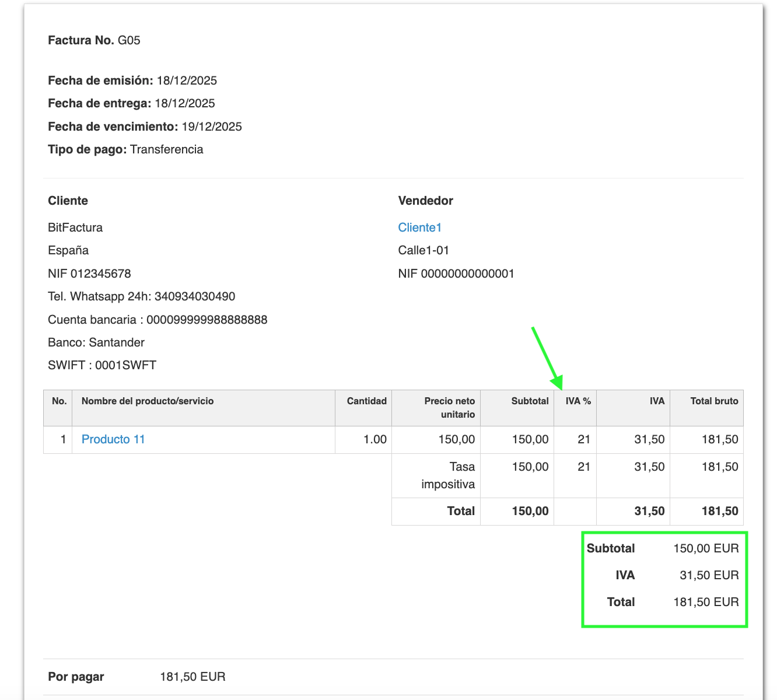Select the "Cantidad" column header

366,401
